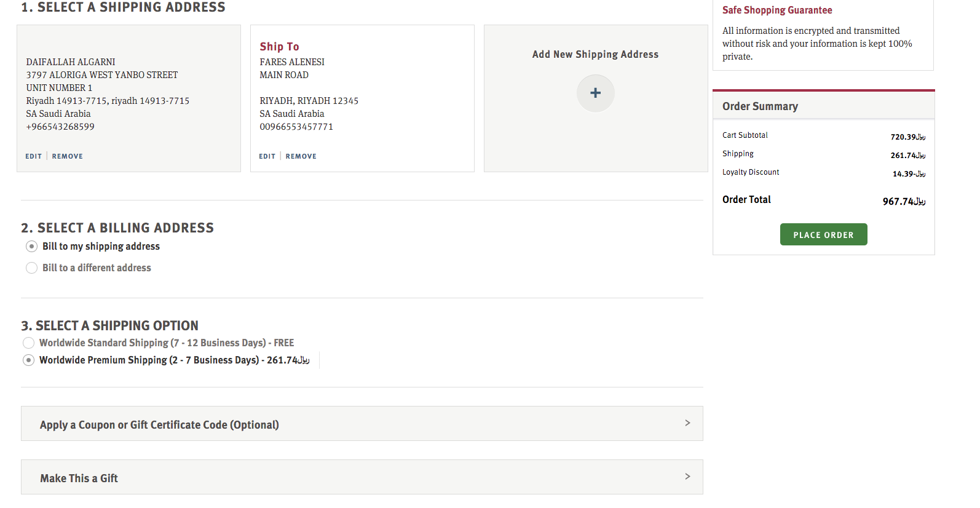Select Worldwide Standard Shipping free option
Screen dimensions: 980x508
pos(29,343)
